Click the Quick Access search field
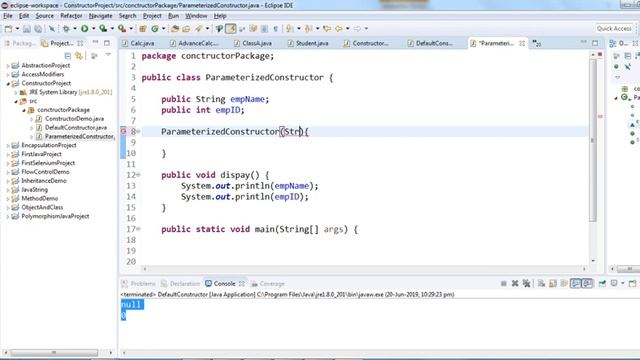This screenshot has width=640, height=360. (614, 28)
